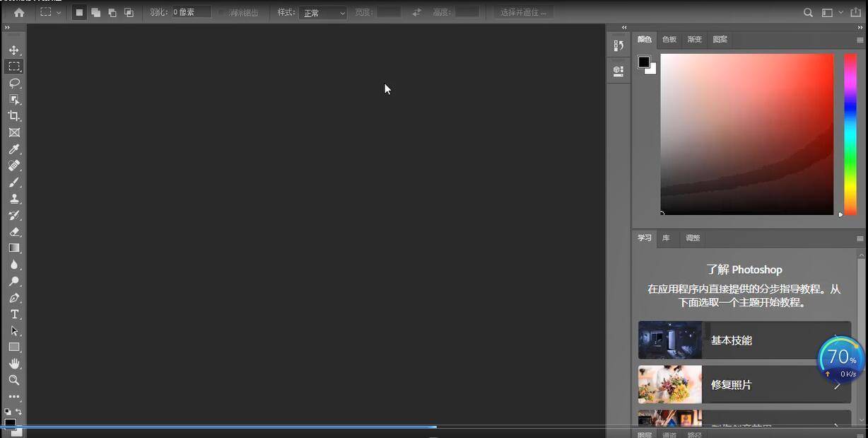The width and height of the screenshot is (868, 438).
Task: Enable 'Add to selection' mode button
Action: pos(95,13)
